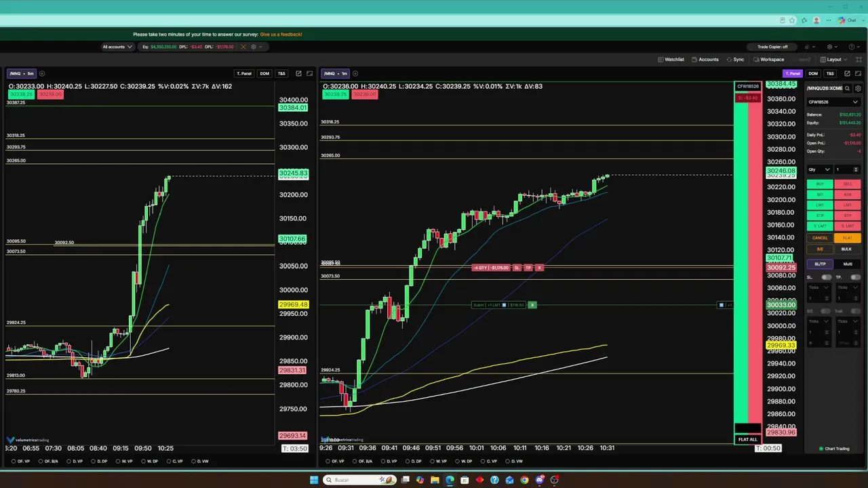Toggle the Trail switch
The height and width of the screenshot is (488, 868).
855,311
